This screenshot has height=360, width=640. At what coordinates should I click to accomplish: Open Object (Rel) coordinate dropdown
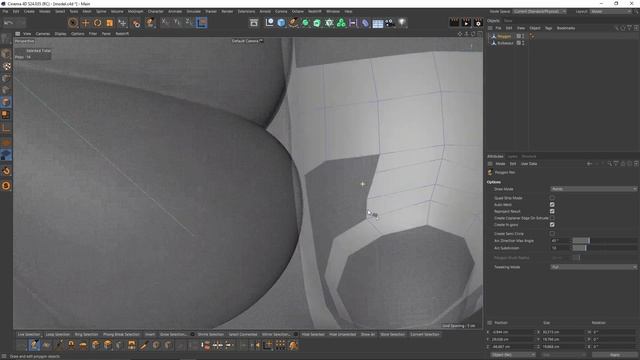coord(512,355)
